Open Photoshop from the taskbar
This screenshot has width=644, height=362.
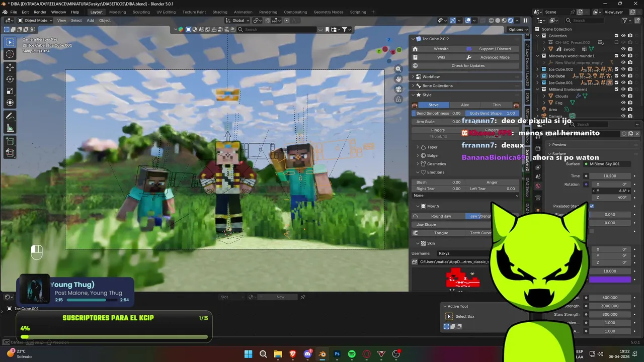pyautogui.click(x=337, y=354)
